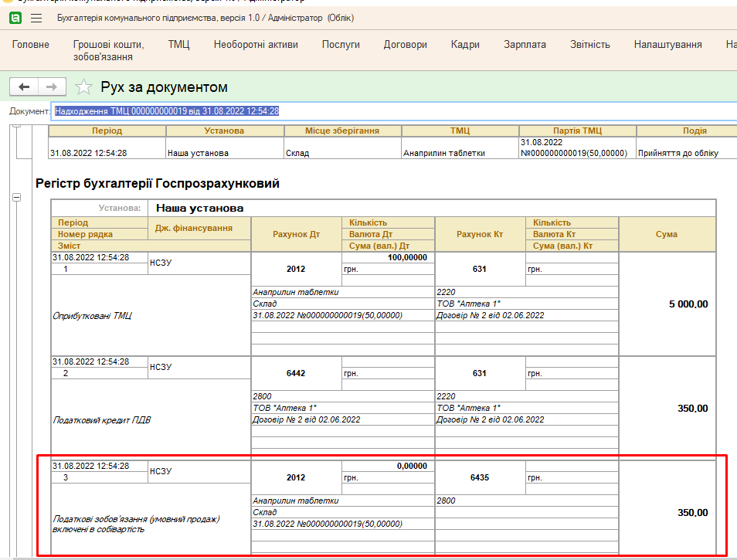Open the Звітність menu section

point(589,45)
